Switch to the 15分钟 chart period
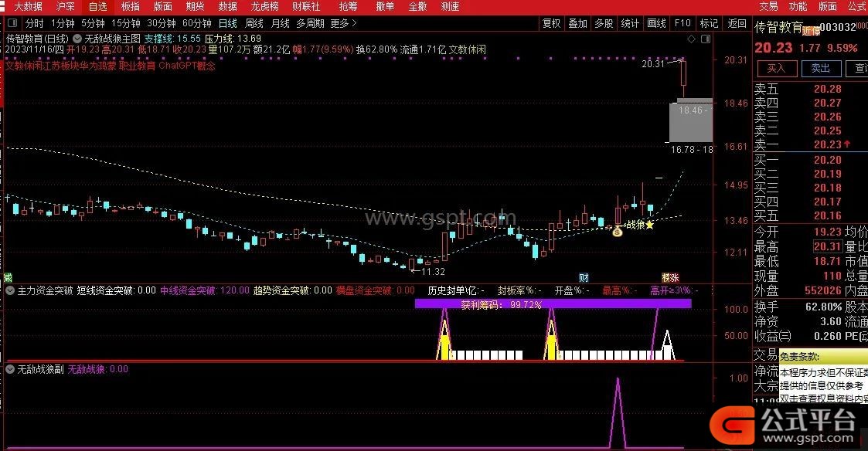The width and height of the screenshot is (868, 451). 126,23
